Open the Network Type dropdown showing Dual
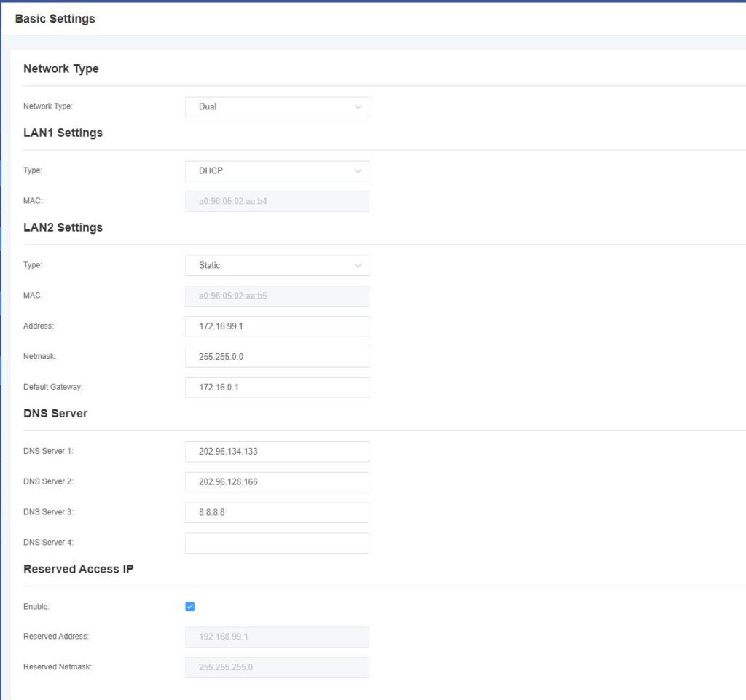Image resolution: width=746 pixels, height=700 pixels. (277, 107)
